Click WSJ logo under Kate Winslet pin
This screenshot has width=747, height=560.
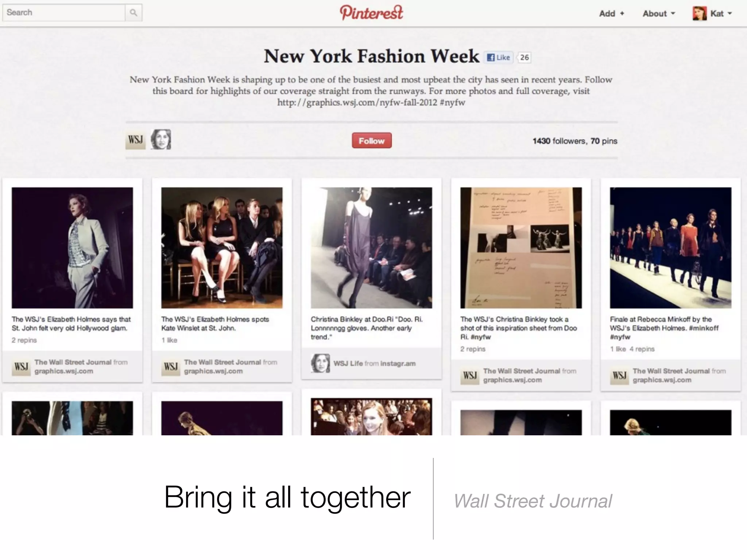click(x=171, y=366)
